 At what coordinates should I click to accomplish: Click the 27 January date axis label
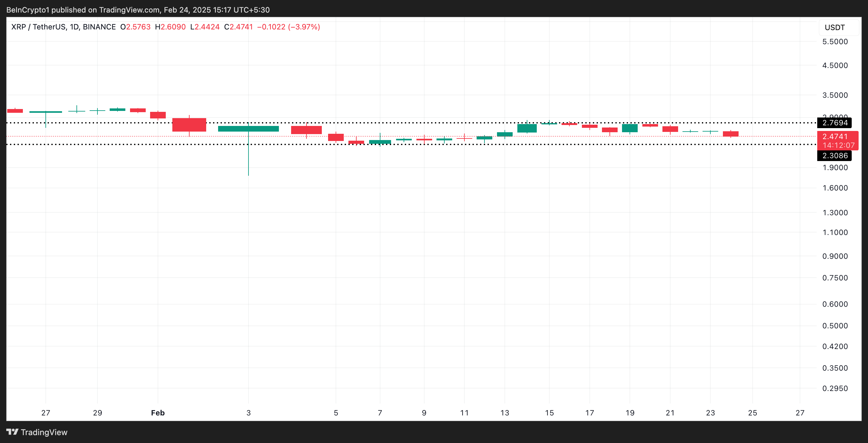click(46, 413)
